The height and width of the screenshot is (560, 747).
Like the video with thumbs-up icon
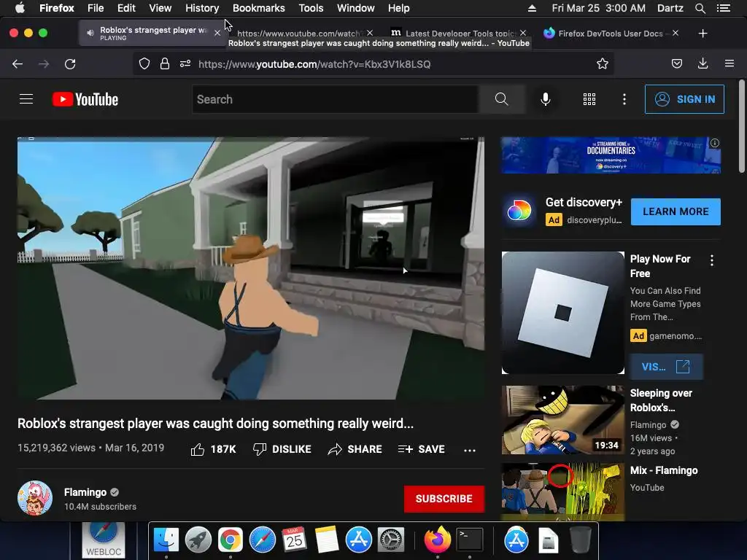click(x=197, y=449)
